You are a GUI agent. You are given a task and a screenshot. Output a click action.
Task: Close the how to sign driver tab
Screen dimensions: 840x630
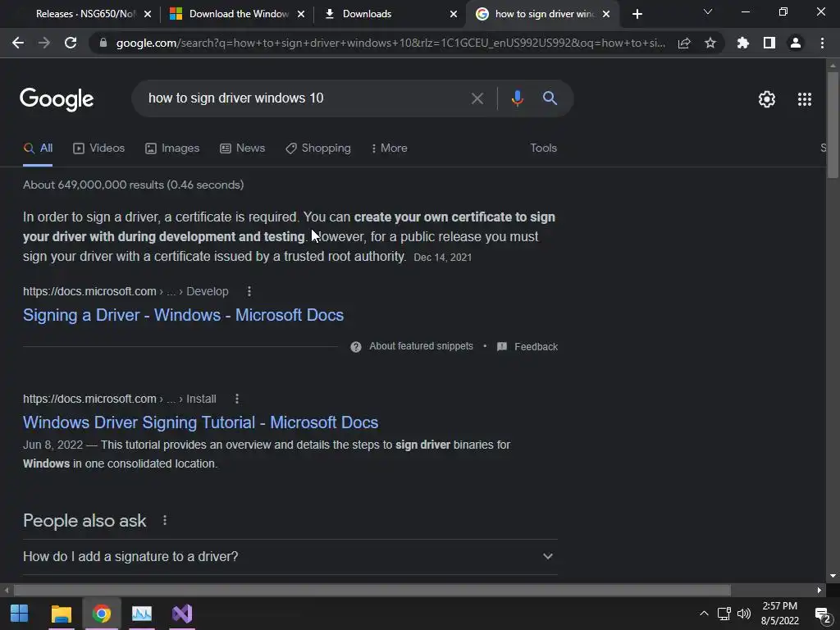pos(606,14)
